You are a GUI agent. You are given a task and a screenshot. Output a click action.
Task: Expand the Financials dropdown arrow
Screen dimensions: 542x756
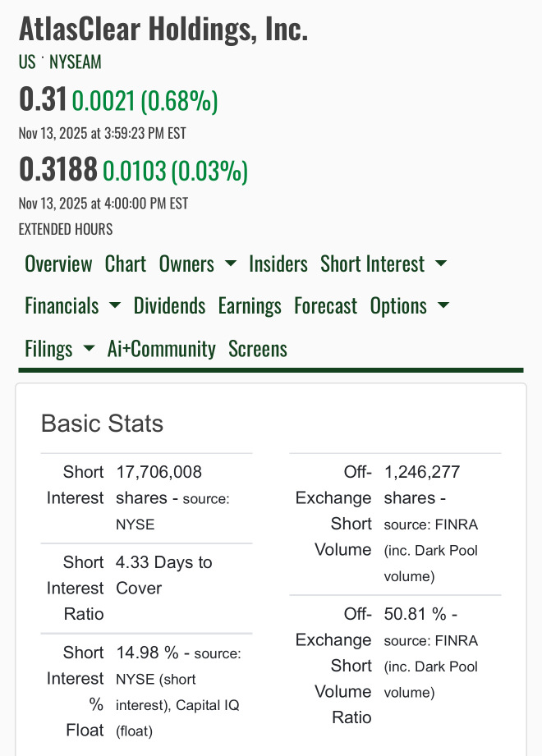click(115, 306)
